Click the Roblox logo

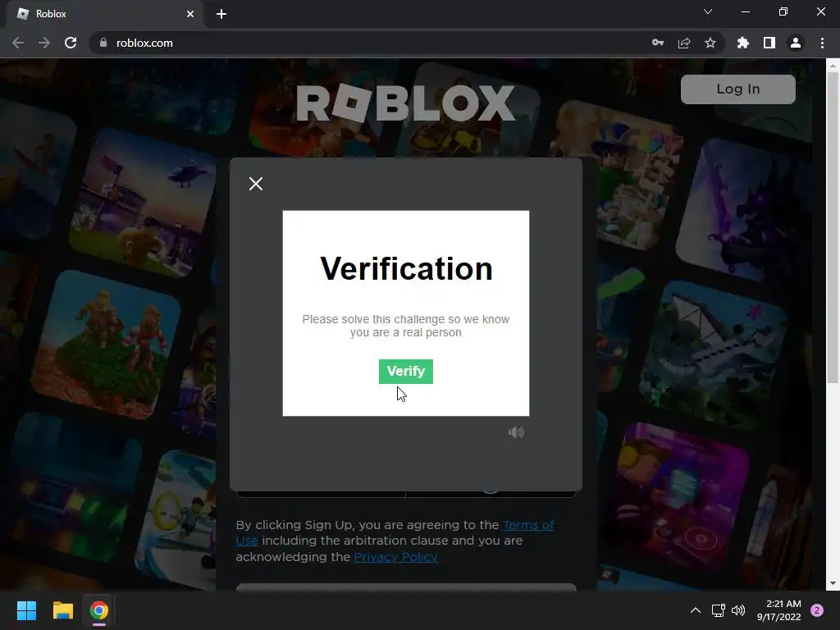click(x=405, y=103)
